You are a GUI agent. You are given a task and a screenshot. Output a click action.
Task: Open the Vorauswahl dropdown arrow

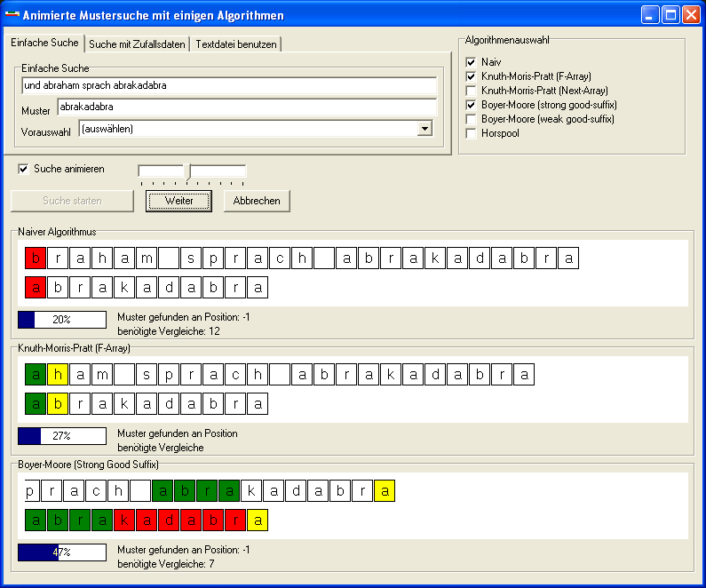424,129
